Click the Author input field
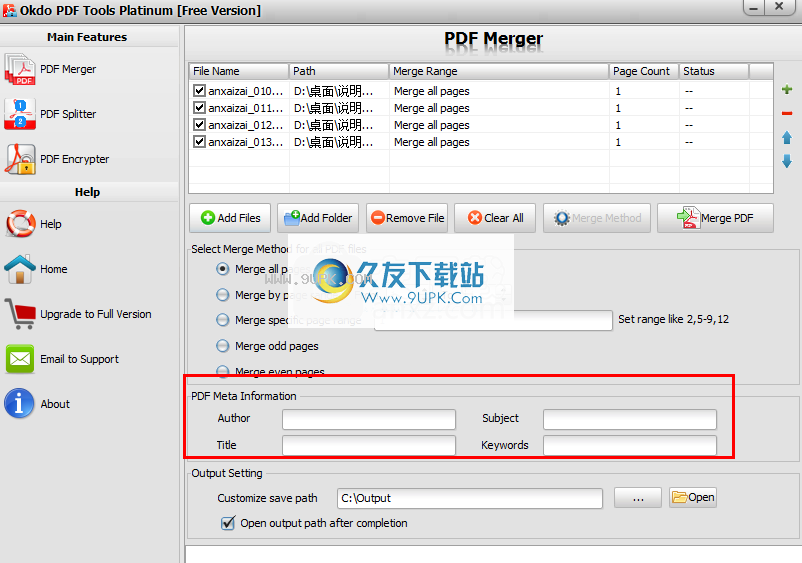Viewport: 802px width, 563px height. 369,419
